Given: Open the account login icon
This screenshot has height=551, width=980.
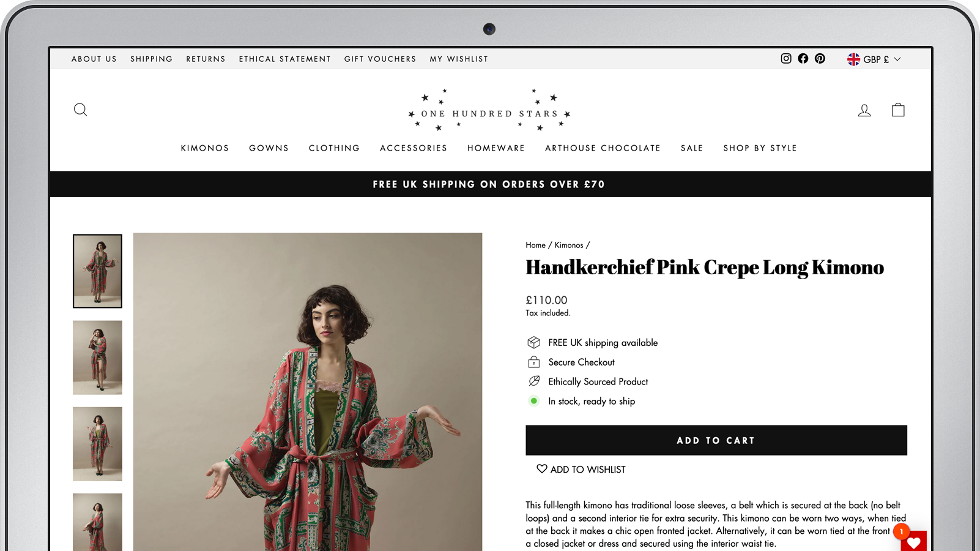Looking at the screenshot, I should coord(864,110).
